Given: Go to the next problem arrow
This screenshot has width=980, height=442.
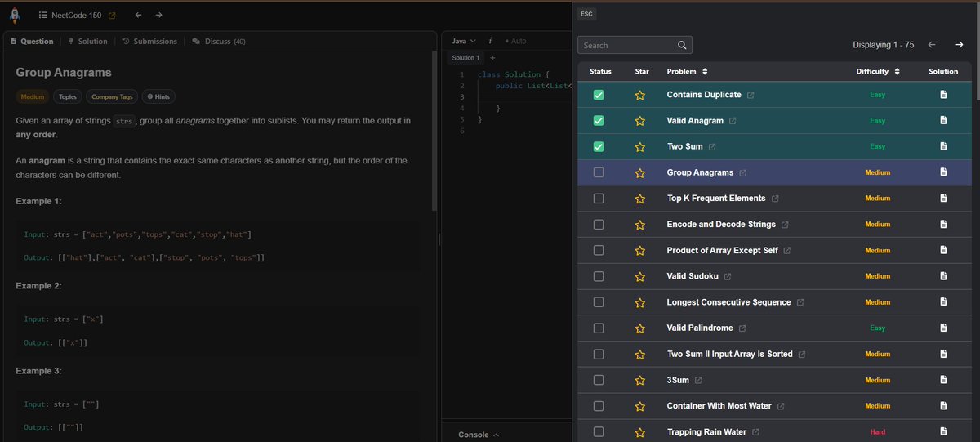Looking at the screenshot, I should [x=158, y=15].
